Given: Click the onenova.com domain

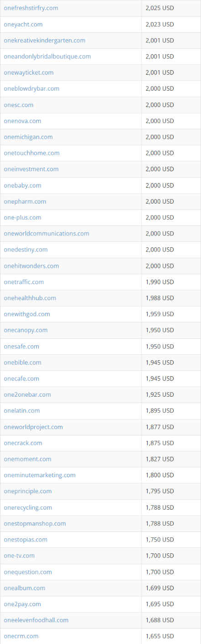Looking at the screenshot, I should (22, 121).
